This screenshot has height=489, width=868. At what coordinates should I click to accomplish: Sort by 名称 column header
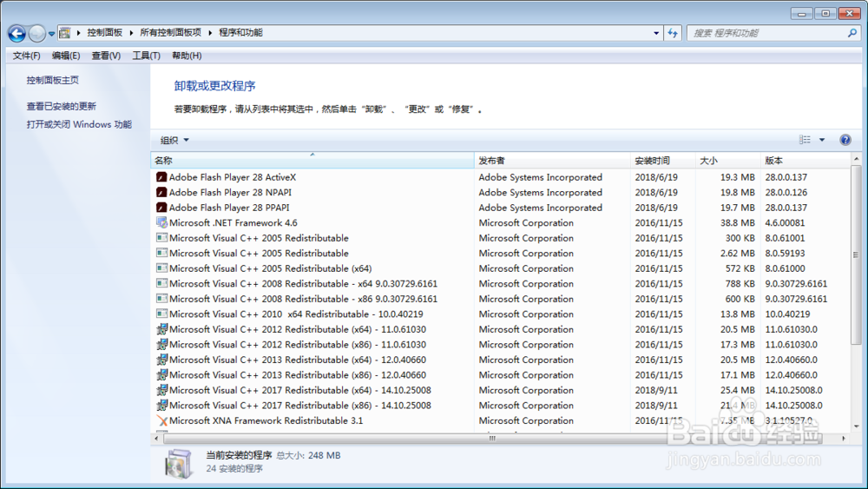(312, 161)
